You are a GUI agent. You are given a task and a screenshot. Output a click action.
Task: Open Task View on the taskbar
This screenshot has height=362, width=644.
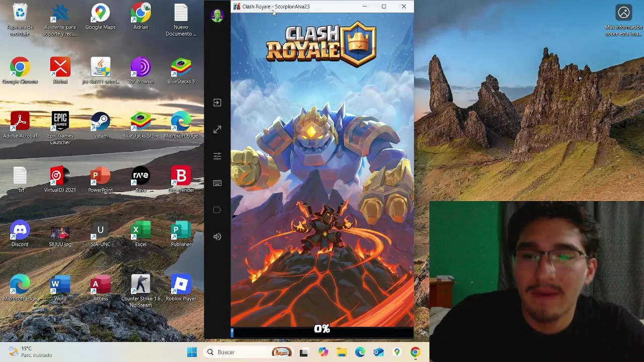tap(303, 352)
